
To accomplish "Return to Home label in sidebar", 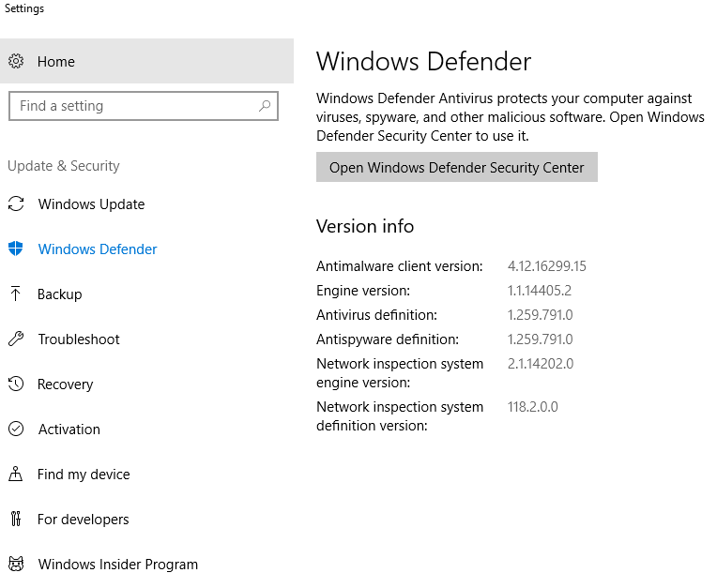I will pos(56,61).
